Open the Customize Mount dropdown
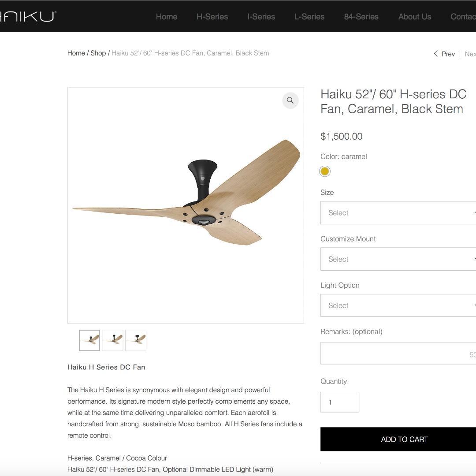The height and width of the screenshot is (476, 476). coord(397,259)
